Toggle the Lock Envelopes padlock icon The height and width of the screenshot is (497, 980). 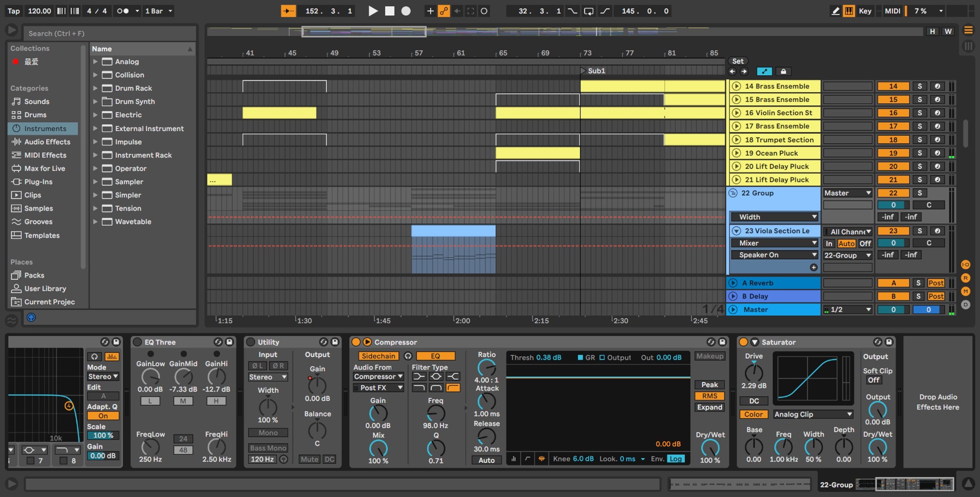[x=783, y=71]
